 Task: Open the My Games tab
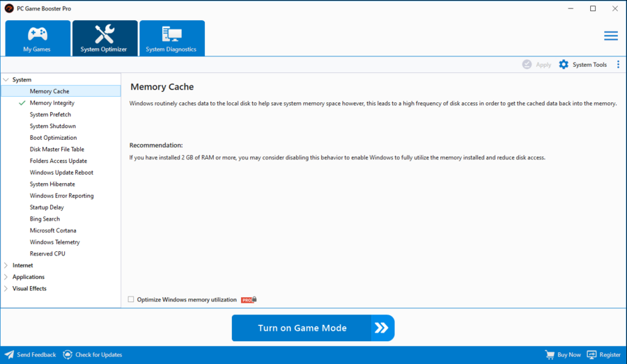point(38,38)
